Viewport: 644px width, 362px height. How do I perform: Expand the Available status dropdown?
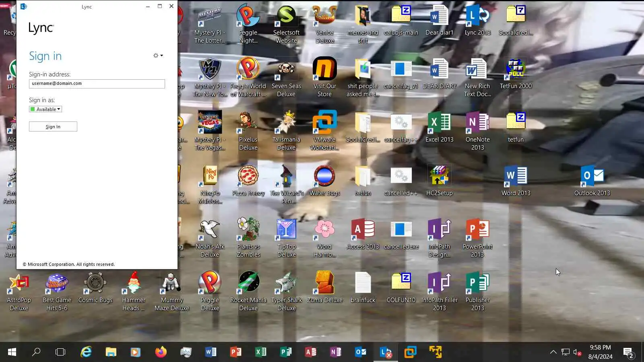point(45,109)
